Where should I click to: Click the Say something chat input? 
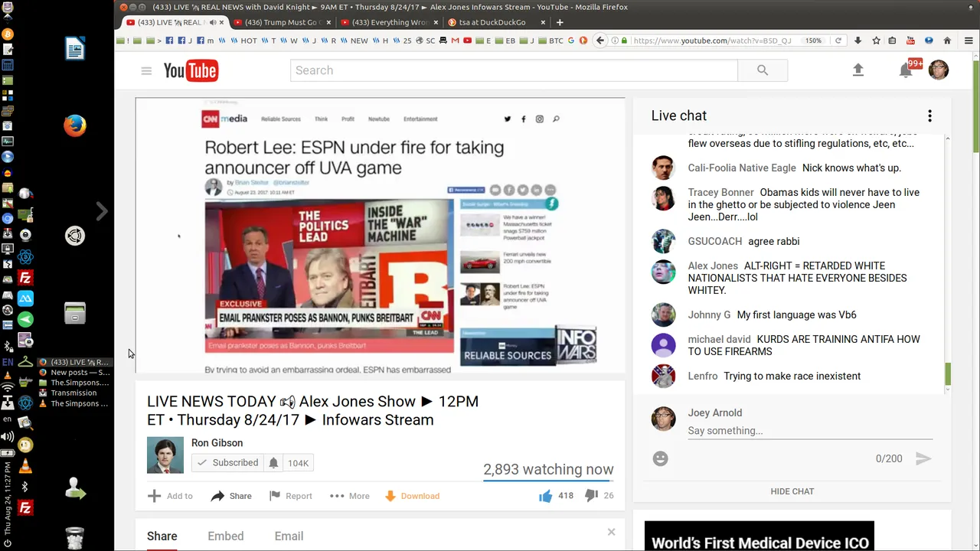click(810, 431)
